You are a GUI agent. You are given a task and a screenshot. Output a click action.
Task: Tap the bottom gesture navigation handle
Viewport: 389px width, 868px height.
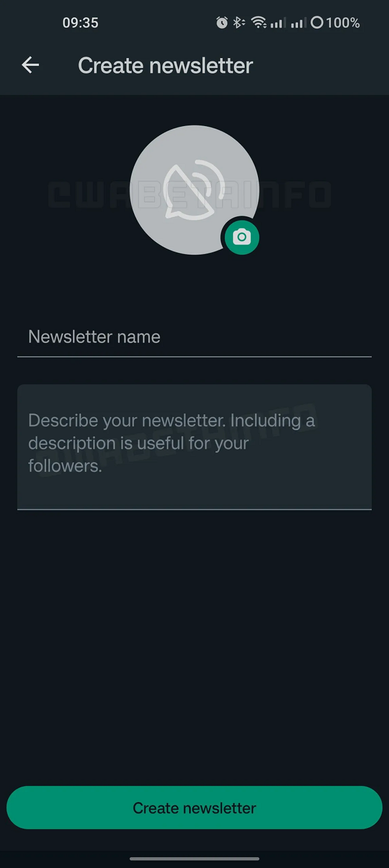pyautogui.click(x=194, y=859)
